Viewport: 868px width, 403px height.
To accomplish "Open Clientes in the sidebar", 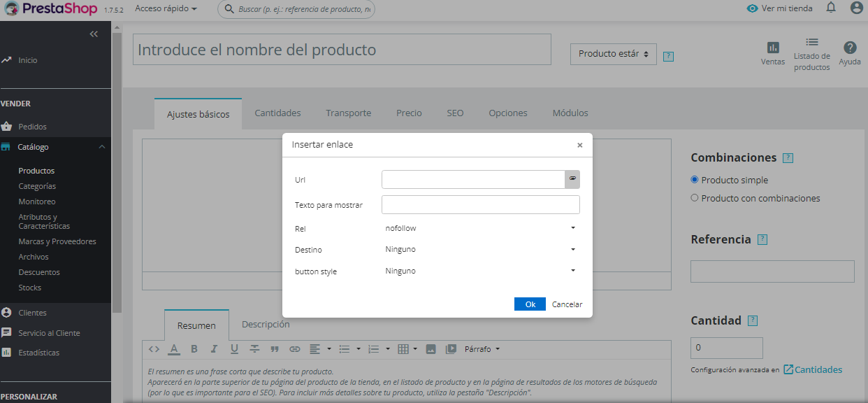I will pyautogui.click(x=32, y=313).
